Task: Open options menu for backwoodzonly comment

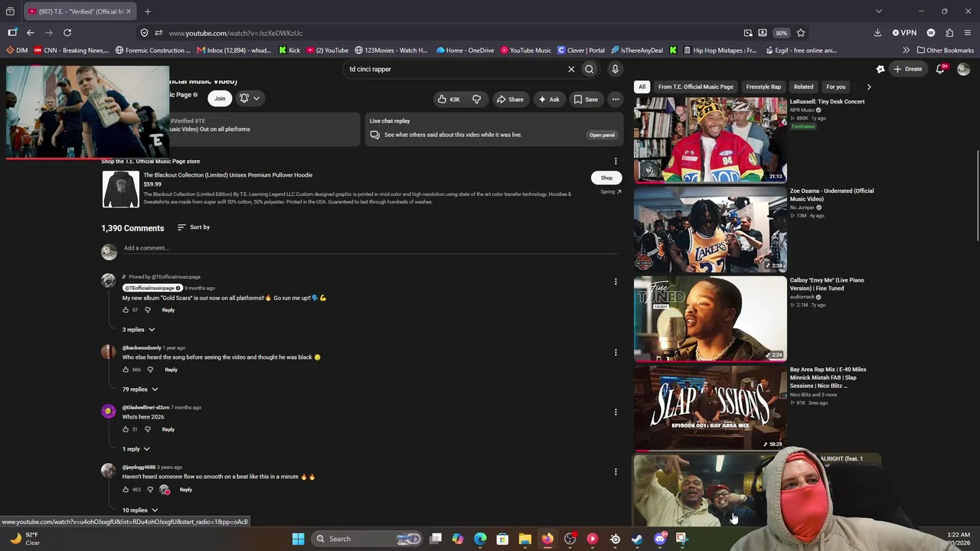Action: coord(616,353)
